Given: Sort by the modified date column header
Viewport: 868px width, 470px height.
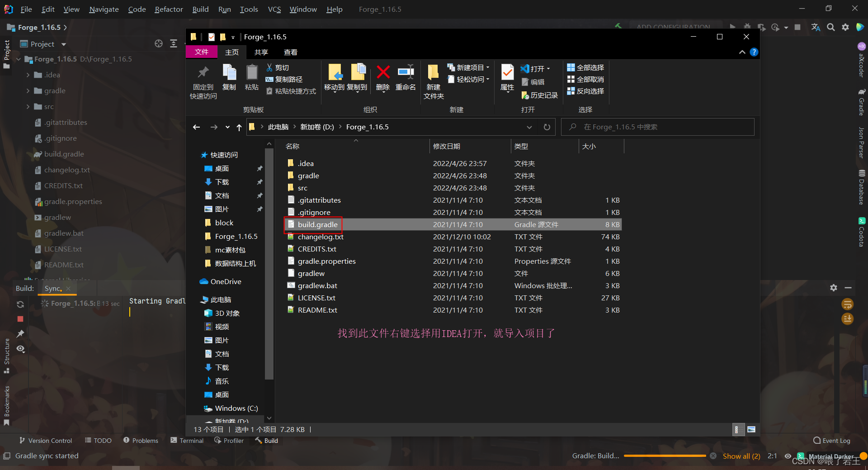Looking at the screenshot, I should pyautogui.click(x=470, y=146).
